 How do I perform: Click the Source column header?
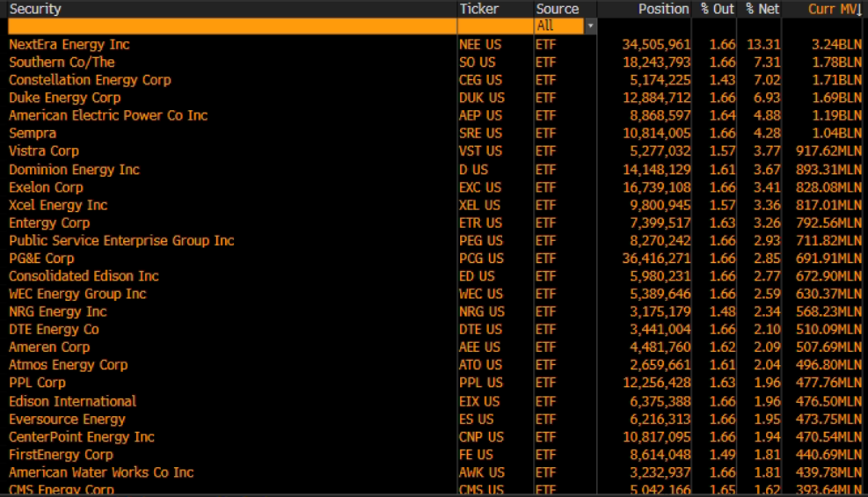pyautogui.click(x=558, y=9)
